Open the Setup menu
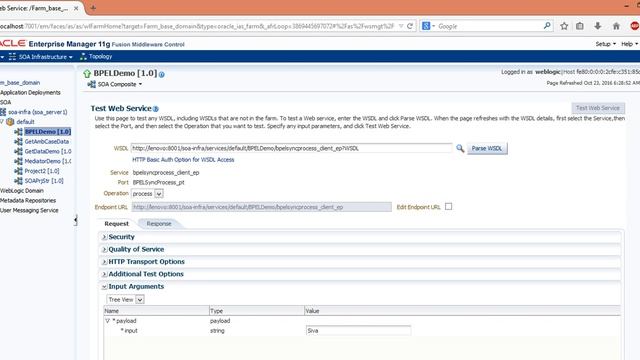The width and height of the screenshot is (640, 360). 605,44
